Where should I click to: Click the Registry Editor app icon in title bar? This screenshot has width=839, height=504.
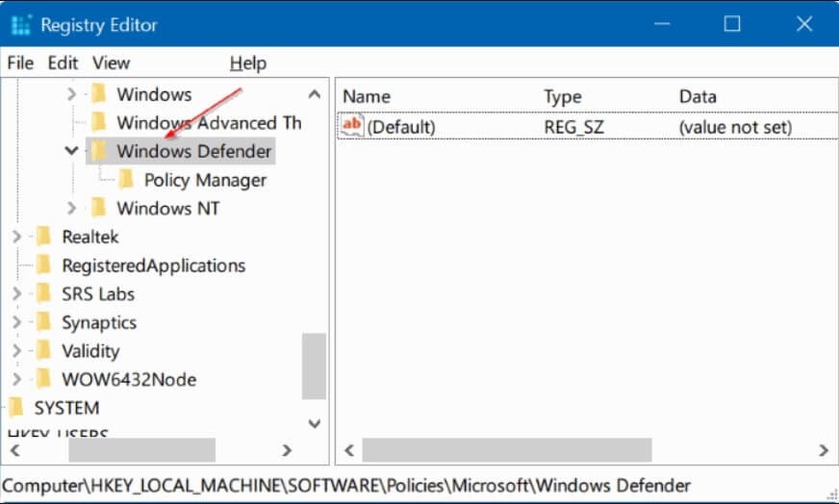(x=21, y=25)
